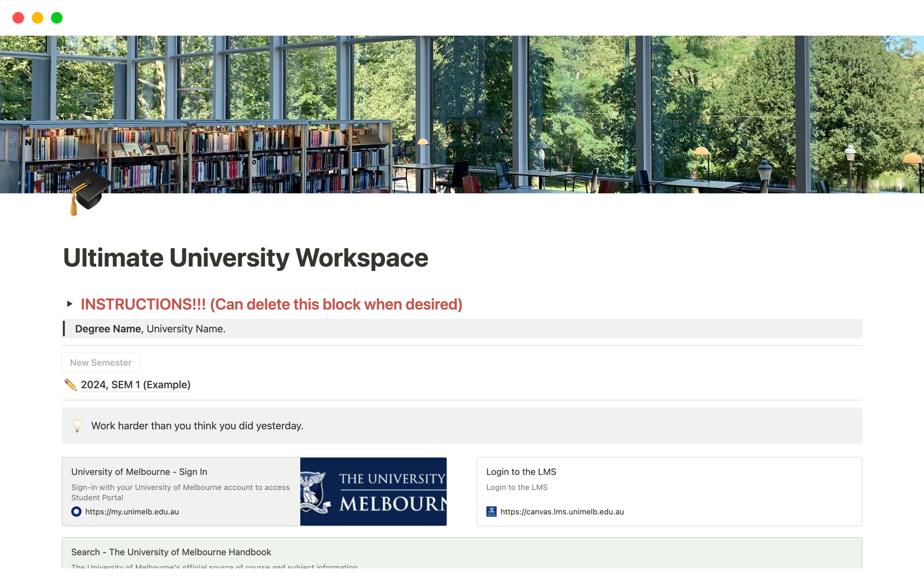Click the lightbulb callout icon
The height and width of the screenshot is (578, 924).
click(77, 425)
